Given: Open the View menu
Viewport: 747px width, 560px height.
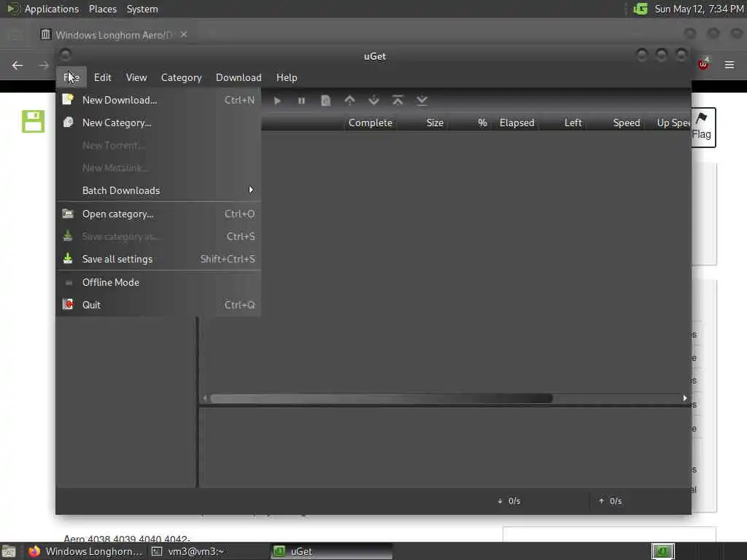Looking at the screenshot, I should (136, 77).
